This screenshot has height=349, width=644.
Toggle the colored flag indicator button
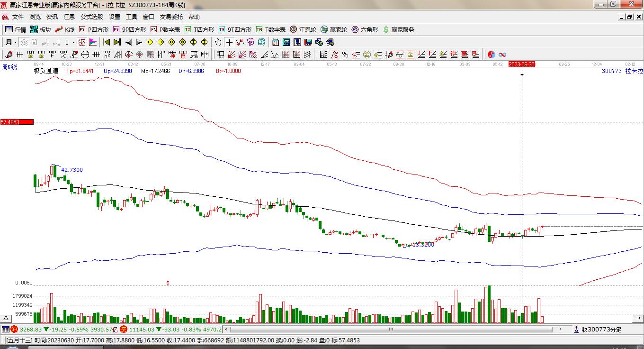(92, 42)
